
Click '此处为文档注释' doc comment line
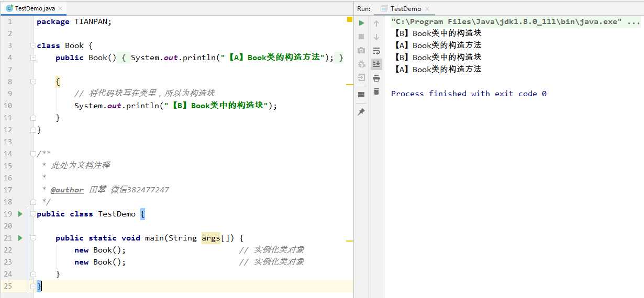click(80, 166)
